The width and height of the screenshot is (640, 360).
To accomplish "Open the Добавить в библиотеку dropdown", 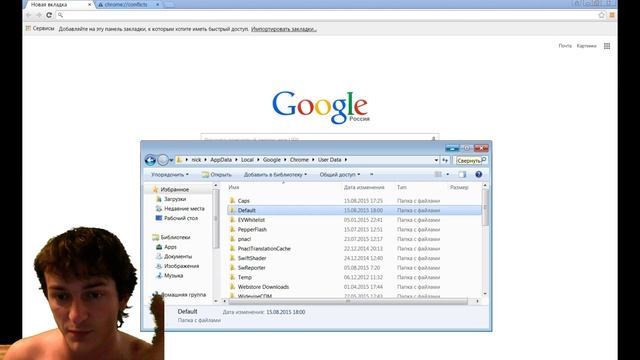I will tap(275, 174).
